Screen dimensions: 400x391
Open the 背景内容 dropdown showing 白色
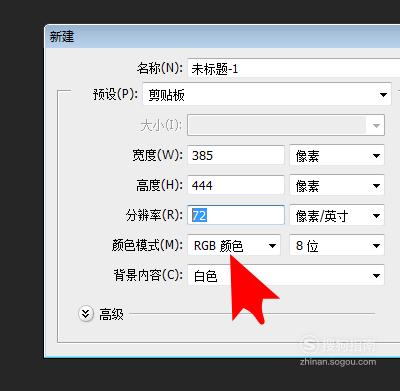(x=286, y=275)
